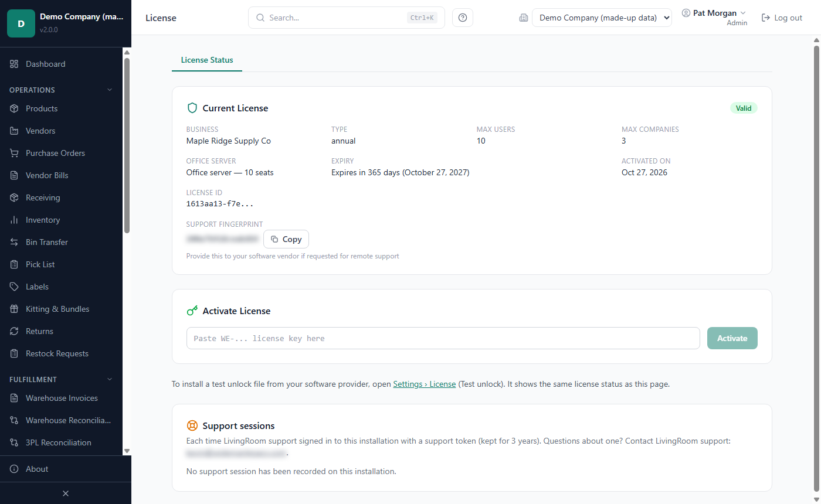Click the Returns refresh icon
821x504 pixels.
(14, 331)
